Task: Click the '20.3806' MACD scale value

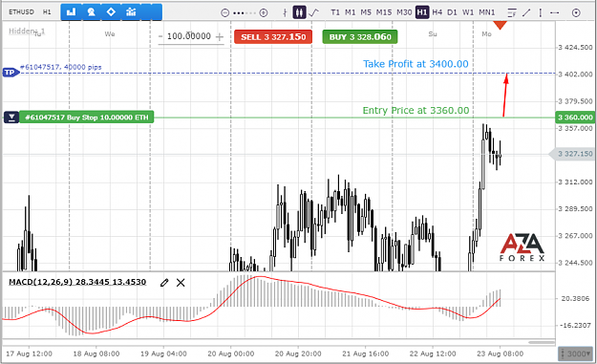Action: click(x=576, y=298)
